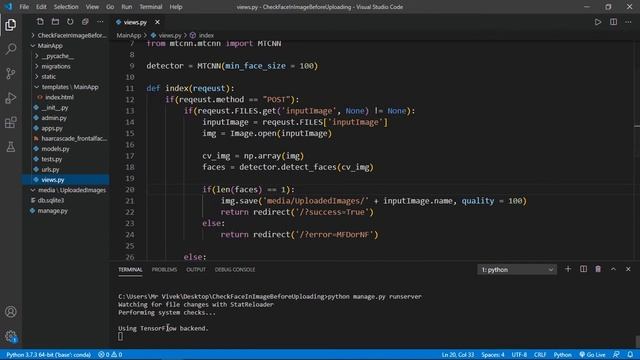Create a new file in Explorer

(40, 22)
